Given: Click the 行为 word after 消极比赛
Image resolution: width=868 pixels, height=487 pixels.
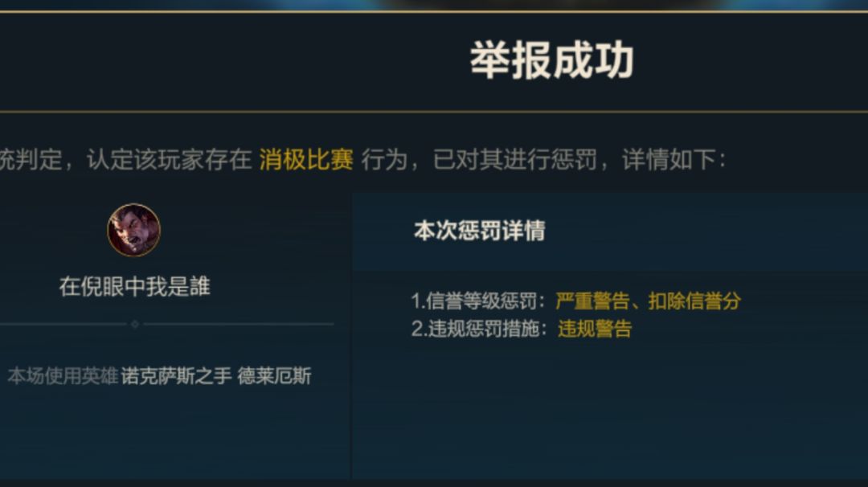Looking at the screenshot, I should [384, 160].
